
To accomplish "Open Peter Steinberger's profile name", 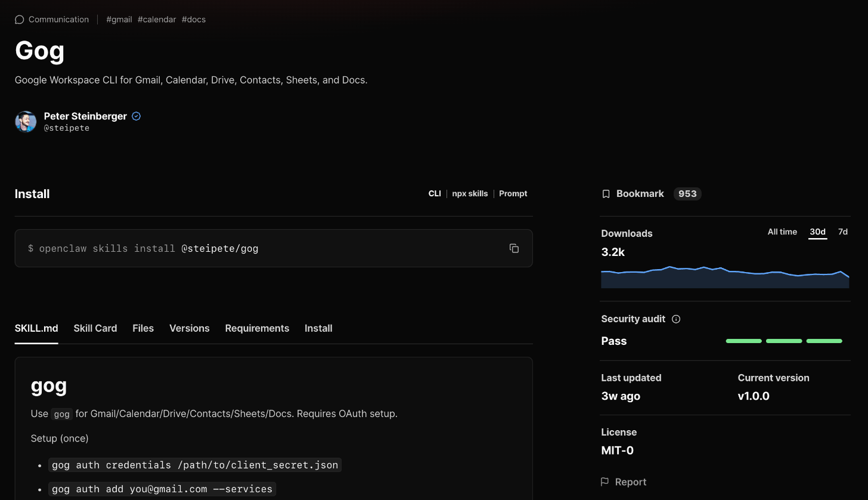I will pyautogui.click(x=85, y=116).
